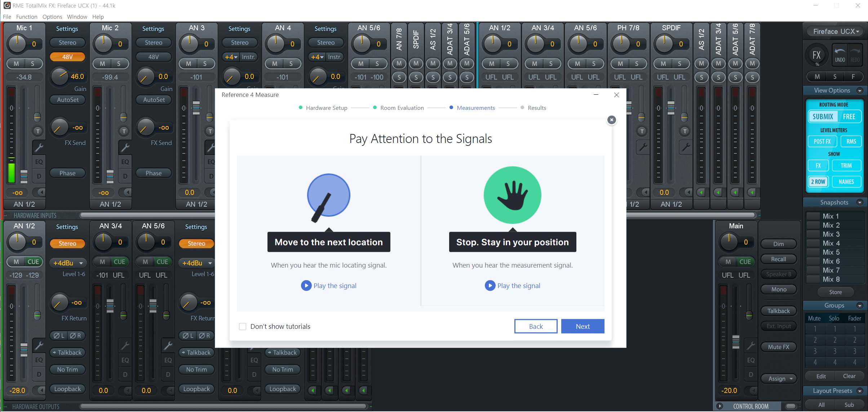Open Mic 1 channel wrench settings
Screen dimensions: 868x412
[x=39, y=148]
